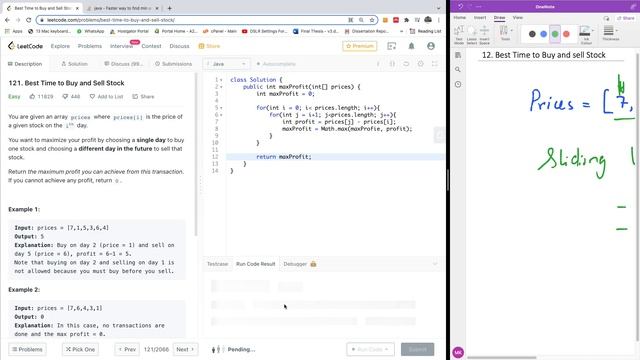Select Text Mode in OneNote
640x360 pixels.
(459, 35)
